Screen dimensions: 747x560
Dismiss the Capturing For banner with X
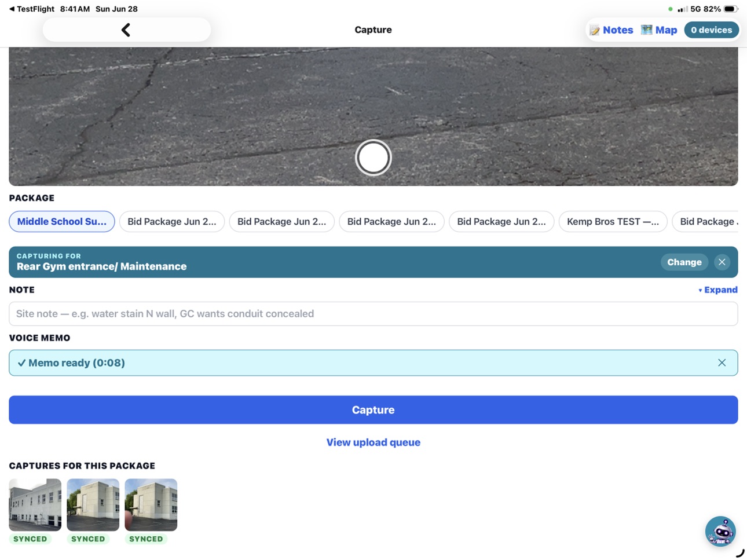722,262
